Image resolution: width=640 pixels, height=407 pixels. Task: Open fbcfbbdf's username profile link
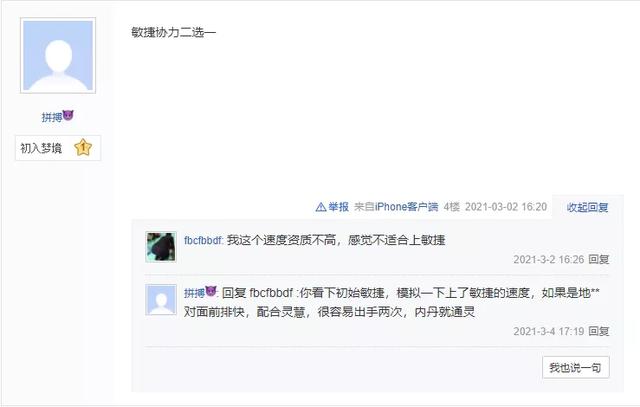pyautogui.click(x=203, y=240)
